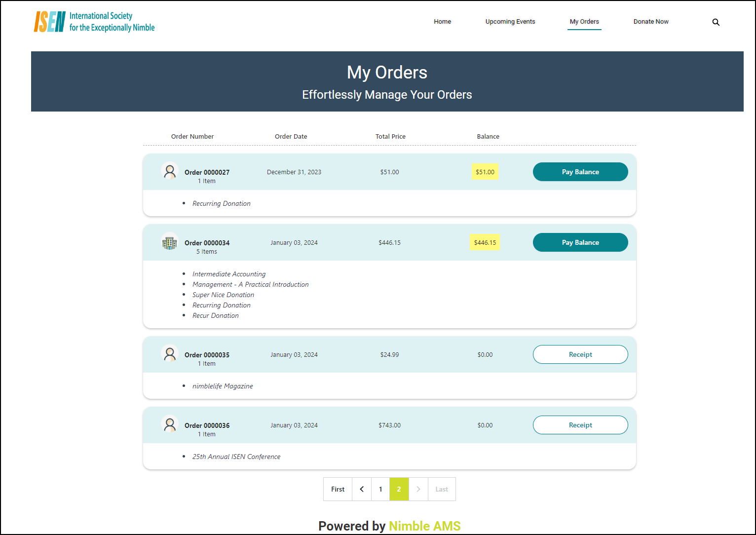Select the My Orders nav item
Screen dimensions: 756x535
[x=584, y=22]
